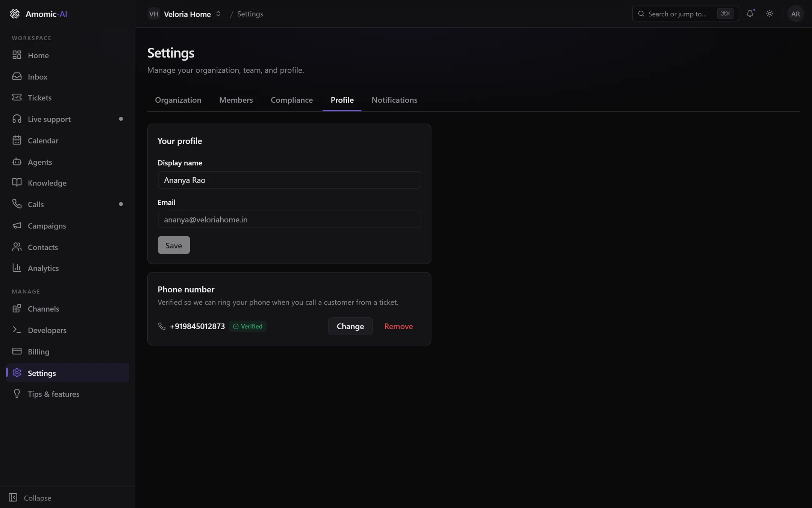Open Campaigns megaphone icon

click(17, 226)
